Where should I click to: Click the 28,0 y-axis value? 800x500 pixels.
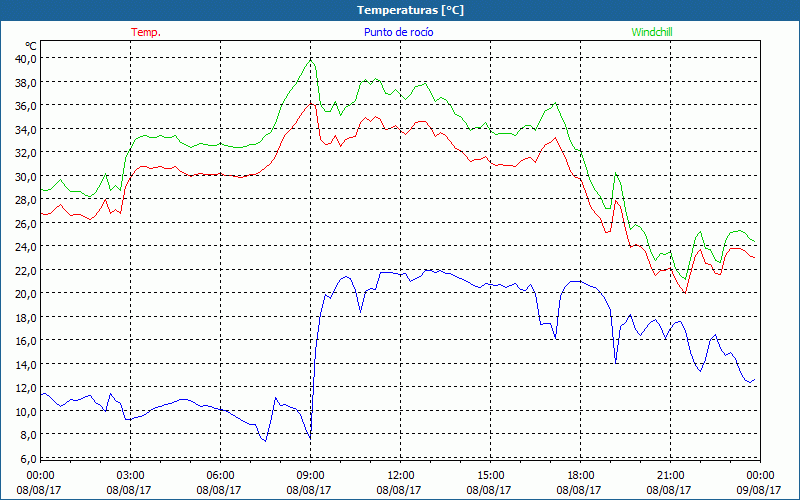click(x=26, y=200)
